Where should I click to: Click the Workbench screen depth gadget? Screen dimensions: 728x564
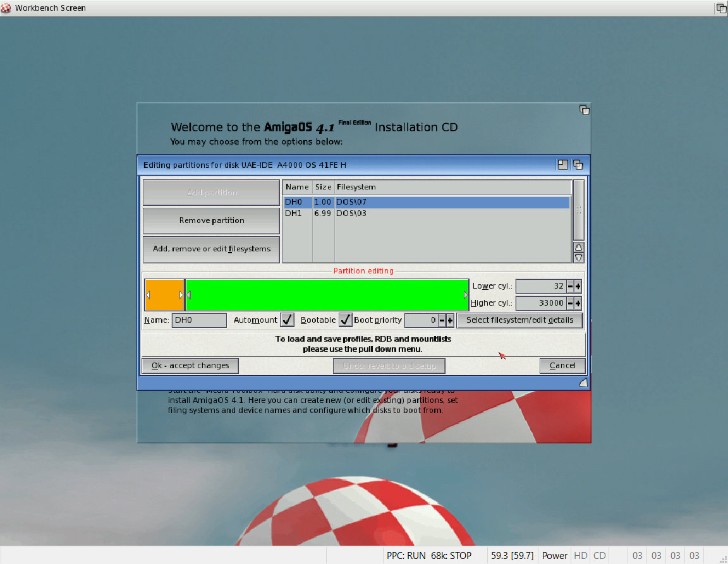722,8
